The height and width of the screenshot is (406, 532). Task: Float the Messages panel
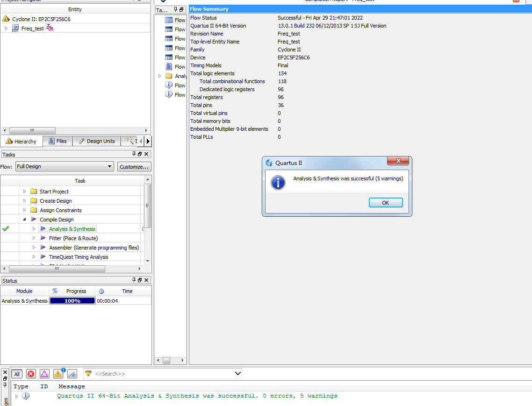point(5,378)
